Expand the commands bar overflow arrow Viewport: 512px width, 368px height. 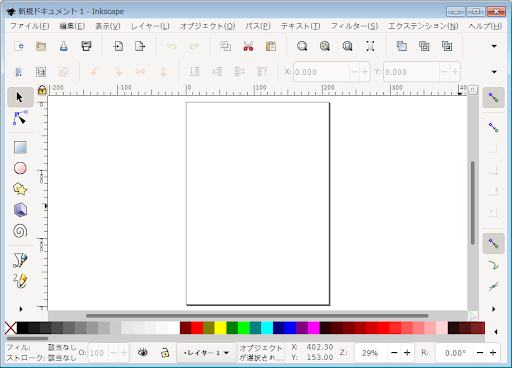pyautogui.click(x=494, y=46)
